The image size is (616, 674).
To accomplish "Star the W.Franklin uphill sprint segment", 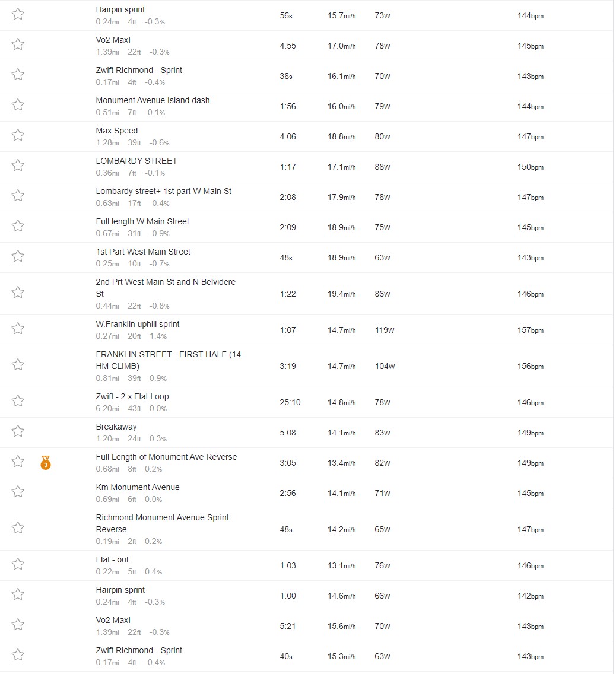I will [x=18, y=329].
